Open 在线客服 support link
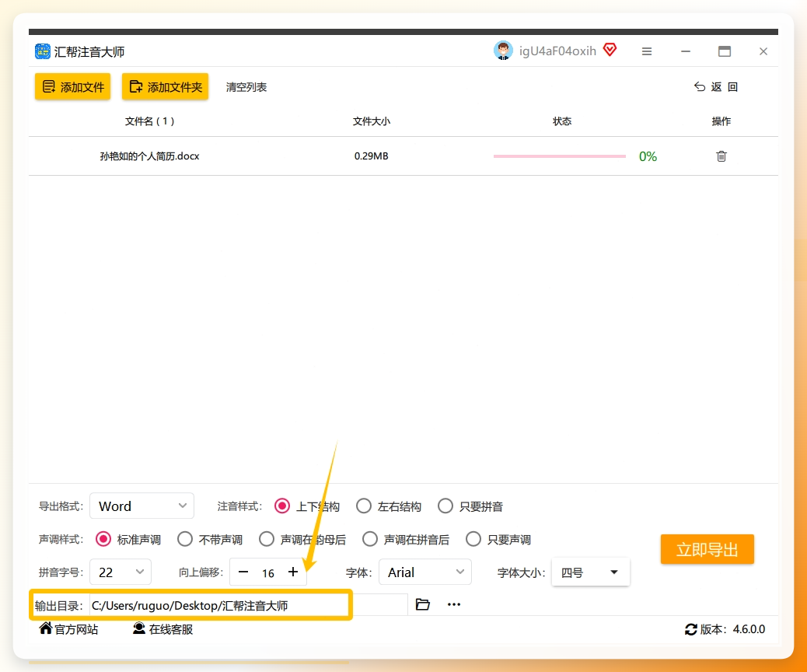The height and width of the screenshot is (672, 807). [162, 629]
